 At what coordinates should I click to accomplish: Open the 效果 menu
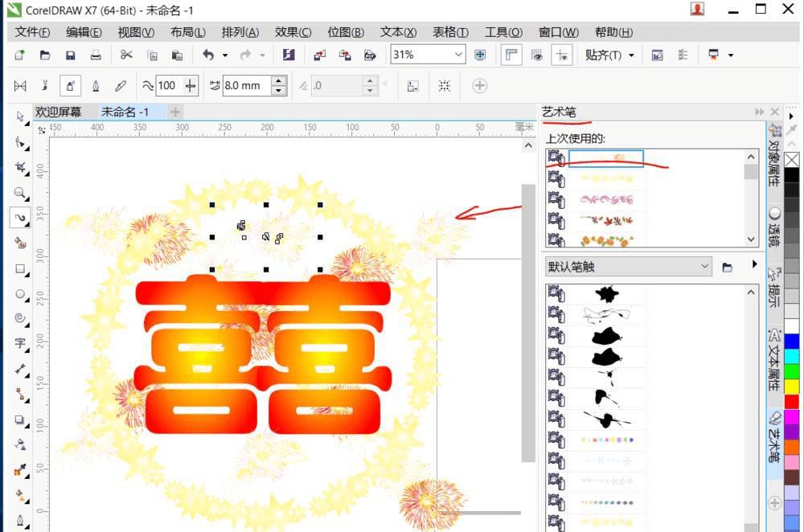coord(293,32)
